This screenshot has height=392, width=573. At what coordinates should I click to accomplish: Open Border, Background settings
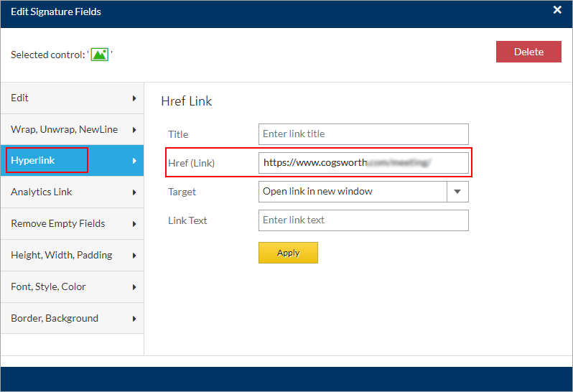click(x=72, y=319)
